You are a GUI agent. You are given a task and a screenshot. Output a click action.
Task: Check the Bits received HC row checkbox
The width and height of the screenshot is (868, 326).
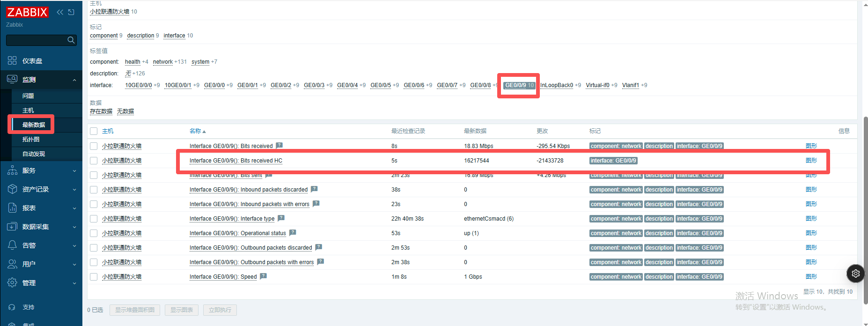pyautogui.click(x=94, y=161)
